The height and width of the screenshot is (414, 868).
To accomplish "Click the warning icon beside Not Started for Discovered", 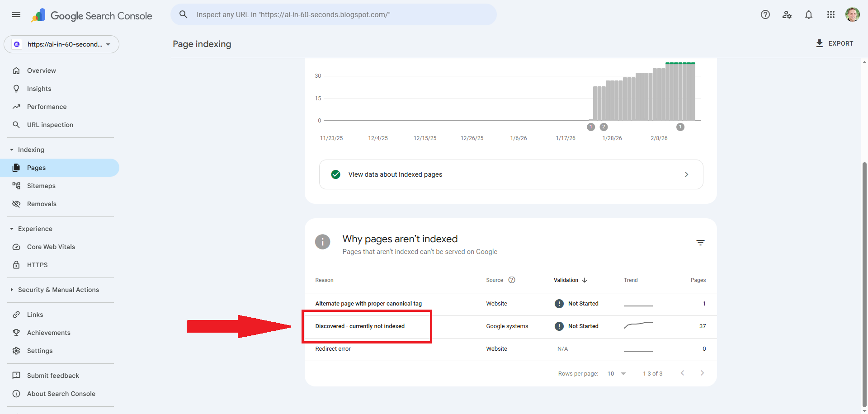I will [x=559, y=326].
